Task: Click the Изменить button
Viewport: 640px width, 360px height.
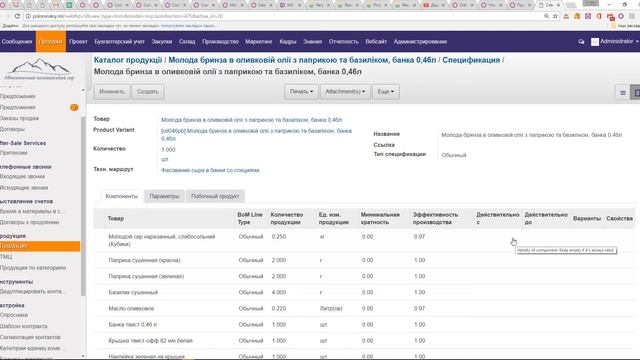Action: 112,91
